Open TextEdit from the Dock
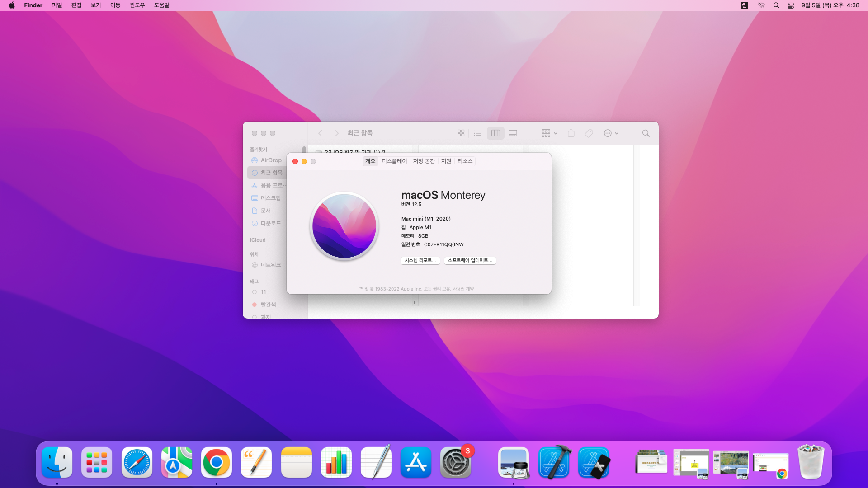Screen dimensions: 868x488 click(376, 462)
